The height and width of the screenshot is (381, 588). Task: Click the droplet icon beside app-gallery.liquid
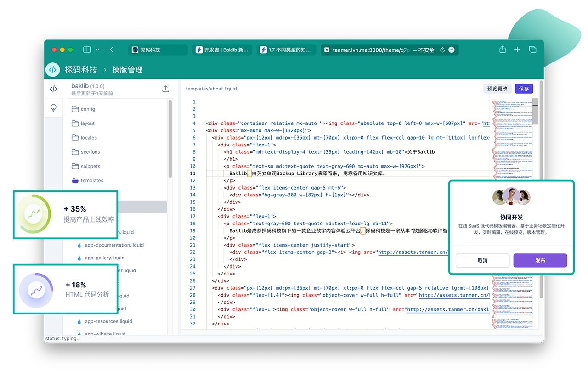79,258
